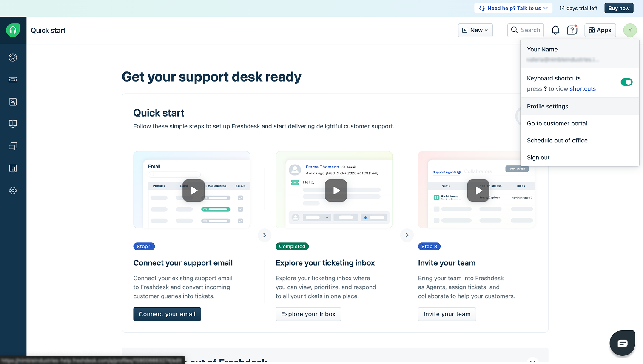The image size is (643, 364).
Task: Click the Completed badge
Action: pos(292,247)
